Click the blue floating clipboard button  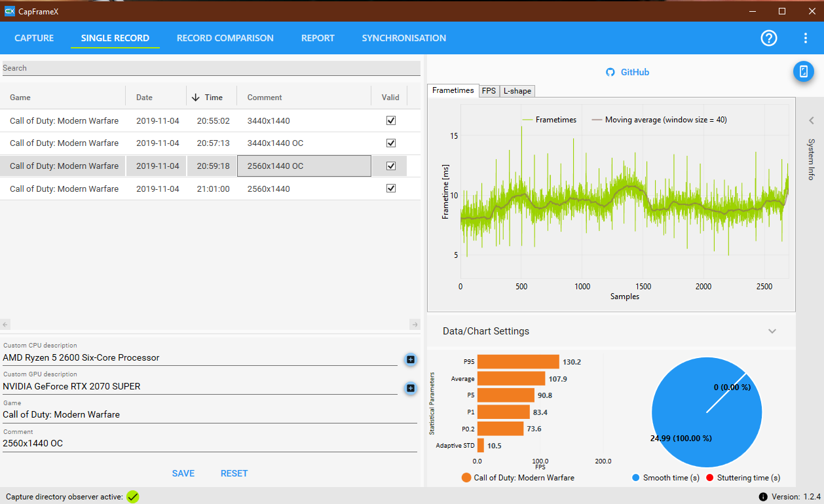pos(804,71)
